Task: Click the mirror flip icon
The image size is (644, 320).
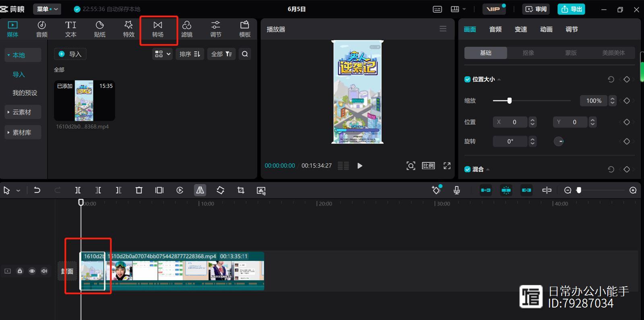Action: (x=200, y=190)
